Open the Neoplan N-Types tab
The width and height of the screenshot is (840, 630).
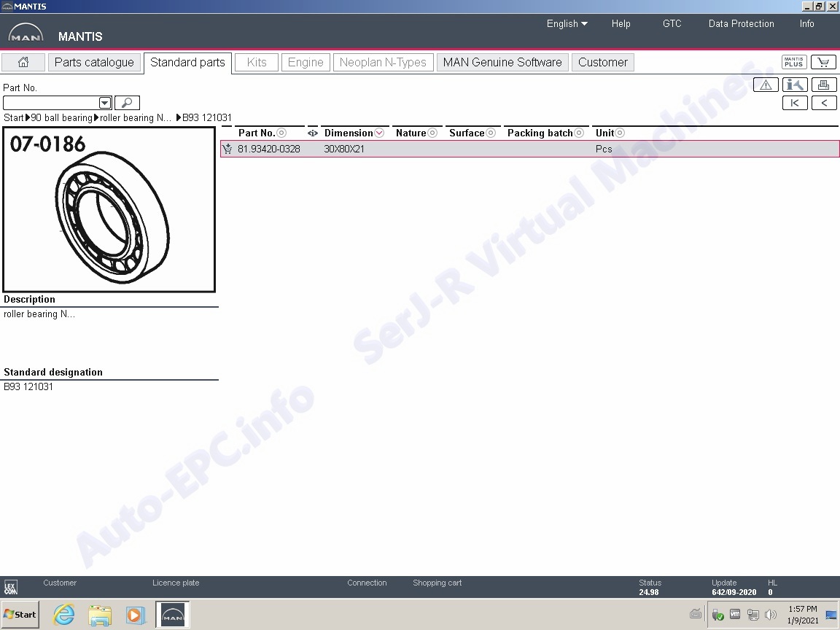[x=383, y=62]
